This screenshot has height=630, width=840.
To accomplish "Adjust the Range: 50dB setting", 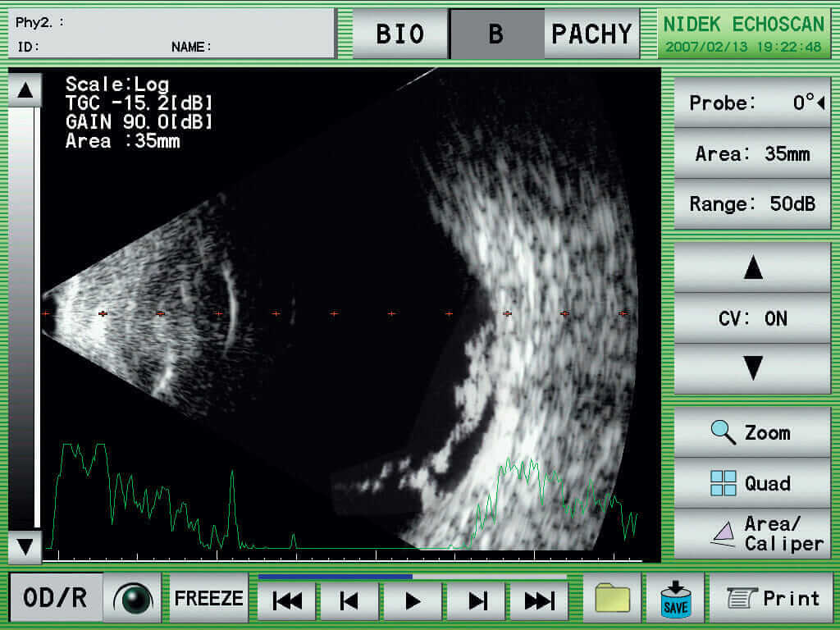I will (x=752, y=204).
